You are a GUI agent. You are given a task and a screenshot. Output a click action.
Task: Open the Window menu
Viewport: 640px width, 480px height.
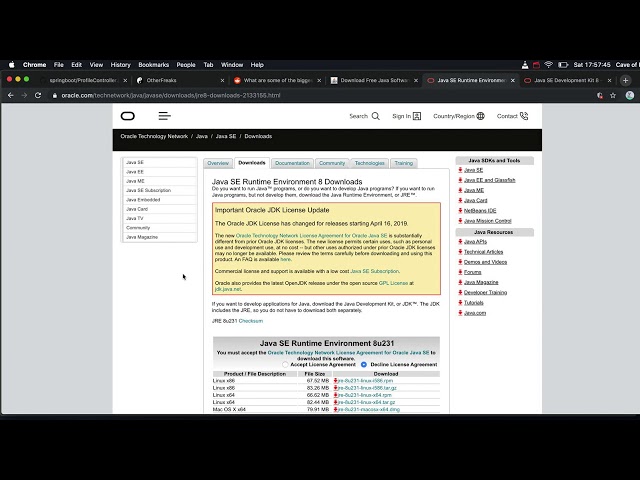tap(232, 65)
